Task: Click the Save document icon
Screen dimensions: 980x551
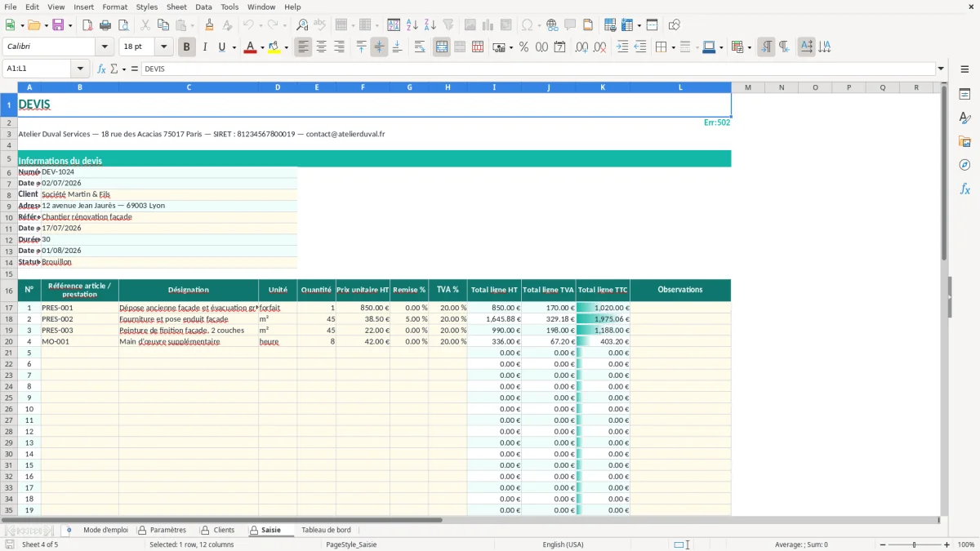Action: pyautogui.click(x=57, y=25)
